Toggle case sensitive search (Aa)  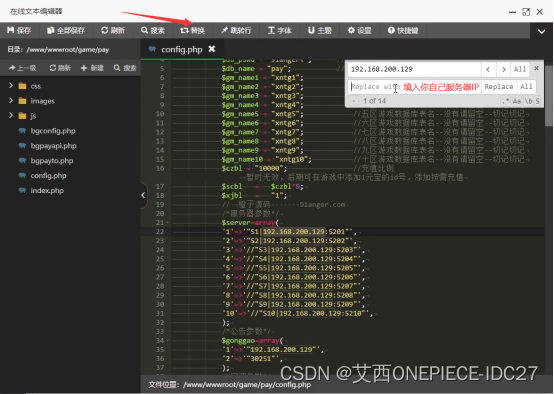[x=517, y=101]
